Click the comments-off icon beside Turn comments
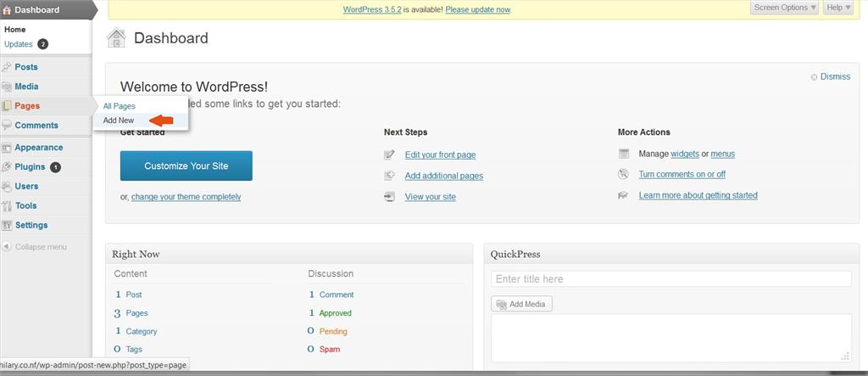The image size is (868, 376). pos(624,174)
